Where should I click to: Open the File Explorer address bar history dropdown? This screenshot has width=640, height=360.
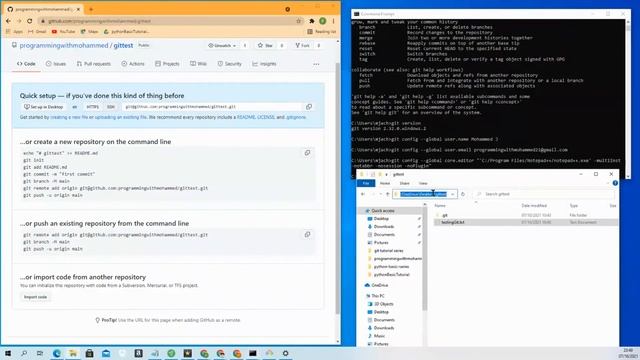453,194
